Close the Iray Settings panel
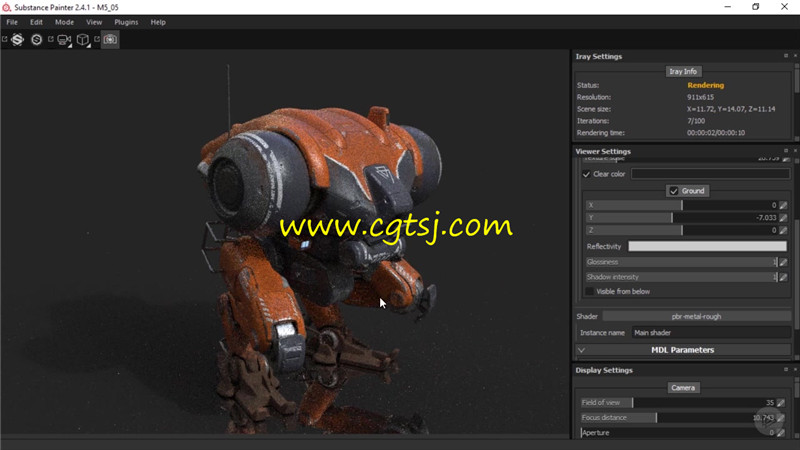Screen dimensions: 800x450 (795, 56)
